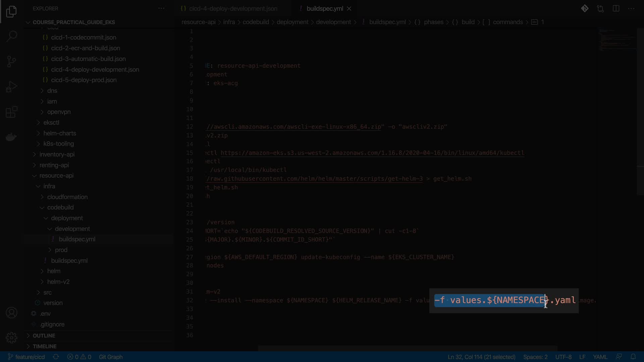
Task: Open cicd-5-deploy-prod.json in explorer
Action: pyautogui.click(x=84, y=80)
